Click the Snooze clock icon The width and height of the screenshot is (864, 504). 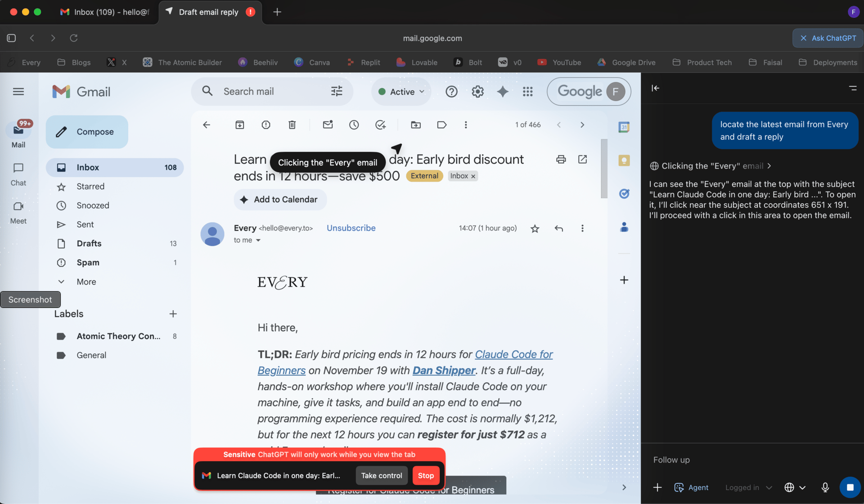coord(354,125)
